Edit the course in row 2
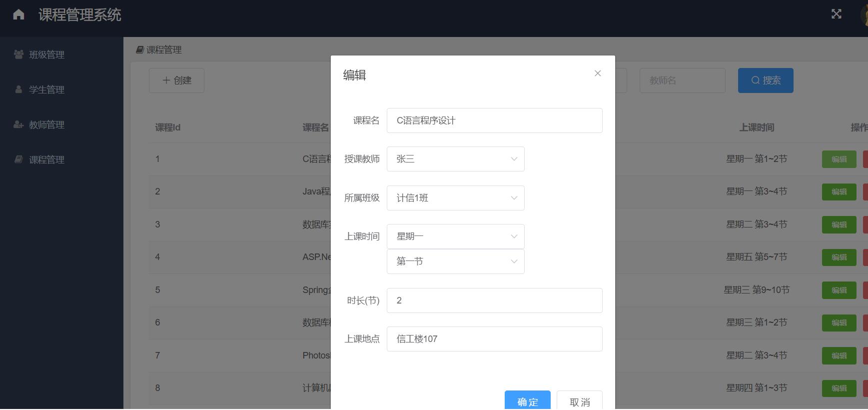 click(839, 192)
